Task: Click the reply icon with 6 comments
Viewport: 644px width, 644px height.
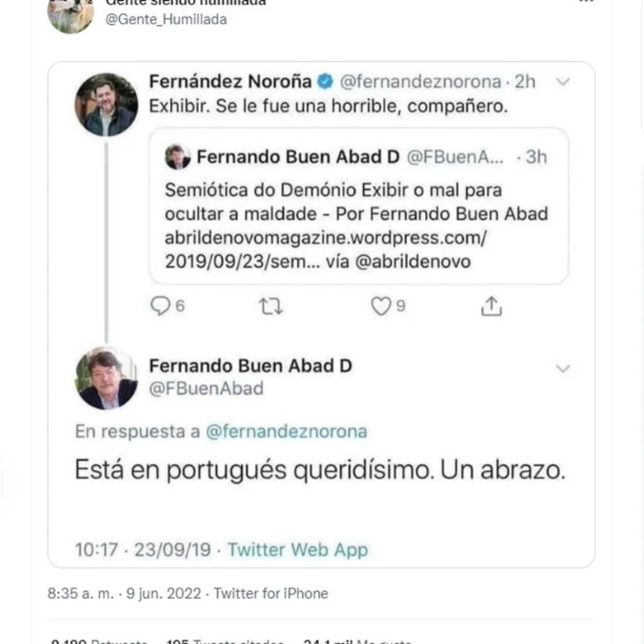Action: [162, 306]
